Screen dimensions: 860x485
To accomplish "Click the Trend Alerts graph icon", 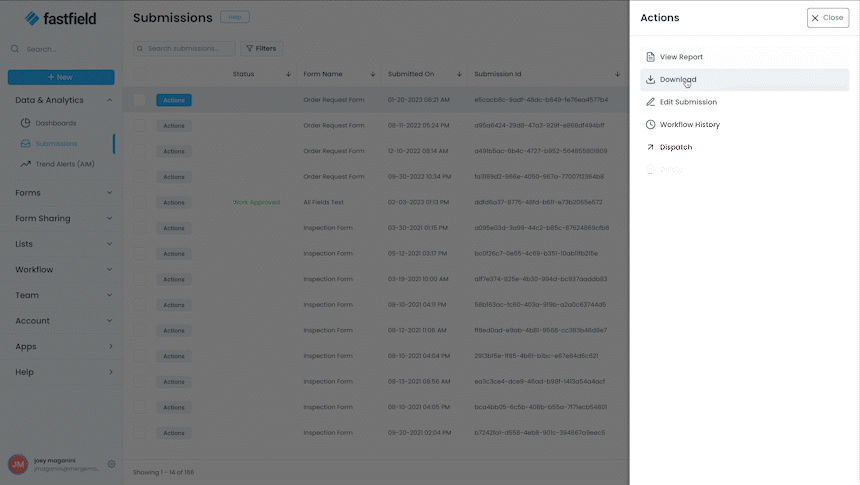I will pos(26,163).
